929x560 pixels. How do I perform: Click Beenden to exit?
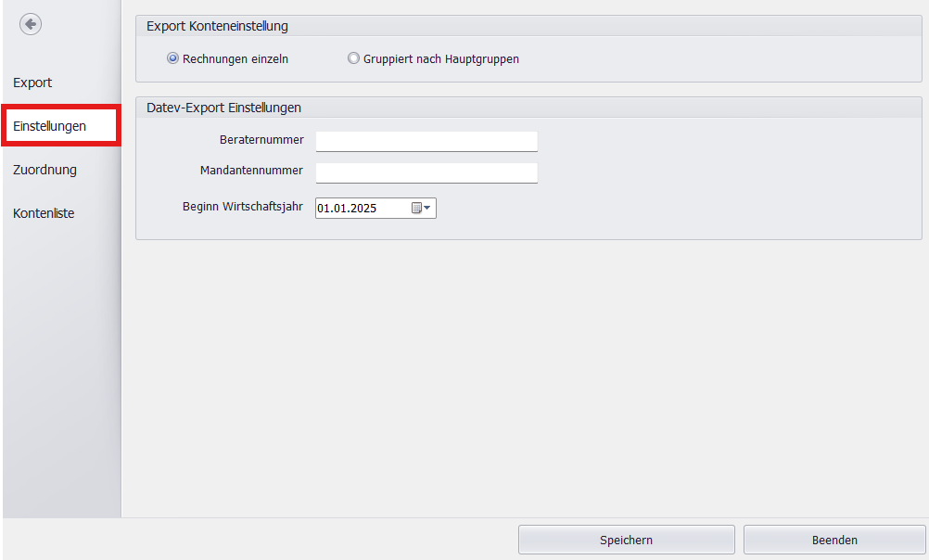(x=834, y=540)
